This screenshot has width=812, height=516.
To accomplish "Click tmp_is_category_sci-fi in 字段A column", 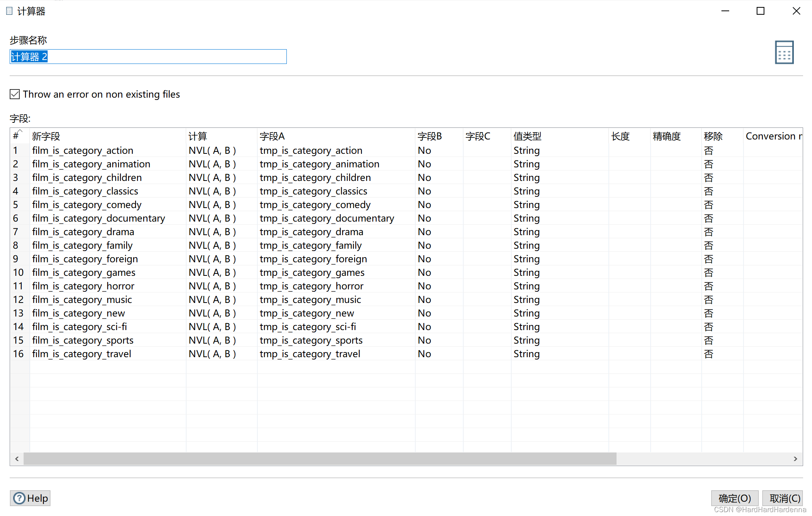I will pyautogui.click(x=336, y=327).
